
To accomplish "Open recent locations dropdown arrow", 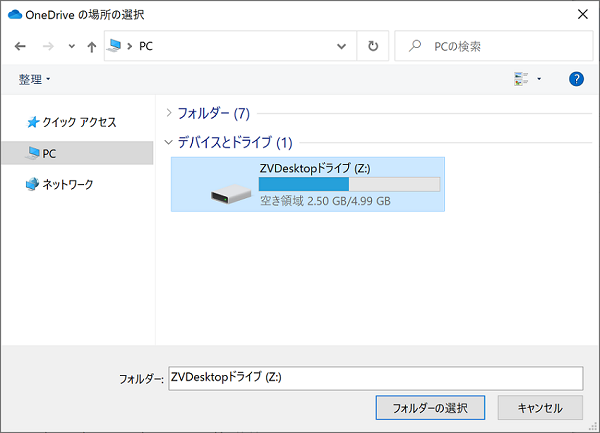I will pyautogui.click(x=71, y=47).
